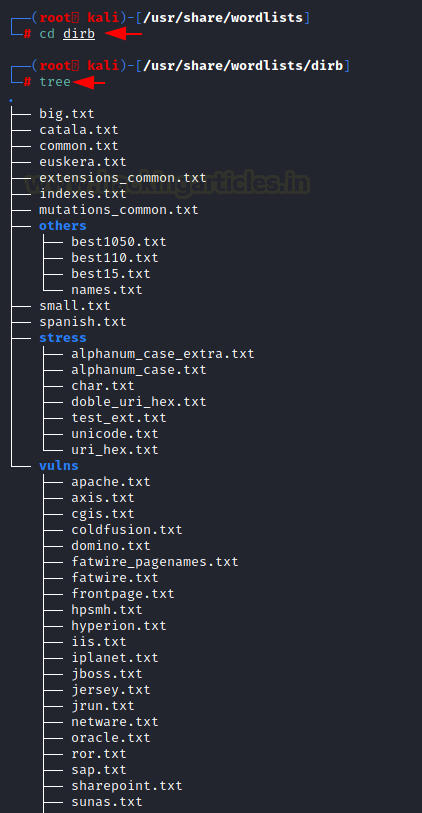The width and height of the screenshot is (422, 813).
Task: Click the big.txt file name
Action: (x=67, y=114)
